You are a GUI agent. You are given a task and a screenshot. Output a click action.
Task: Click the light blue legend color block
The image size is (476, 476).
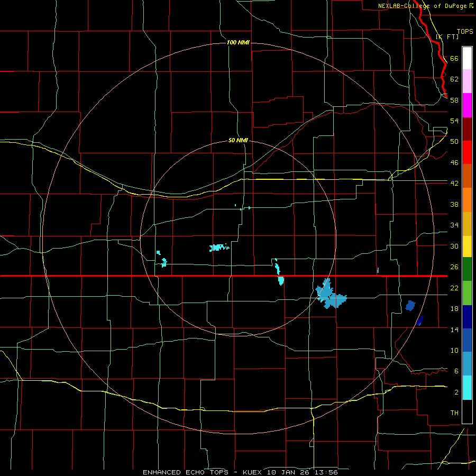467,364
